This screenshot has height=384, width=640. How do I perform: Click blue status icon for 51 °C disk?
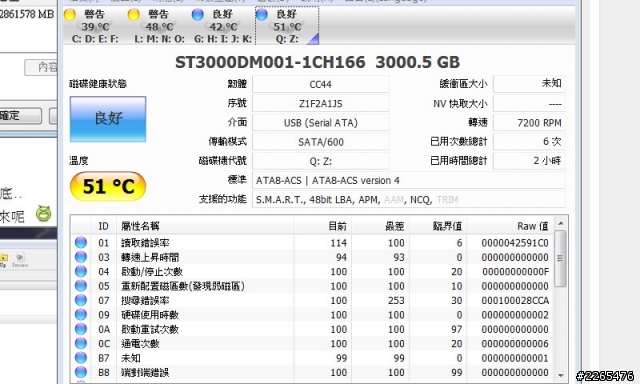[x=262, y=14]
